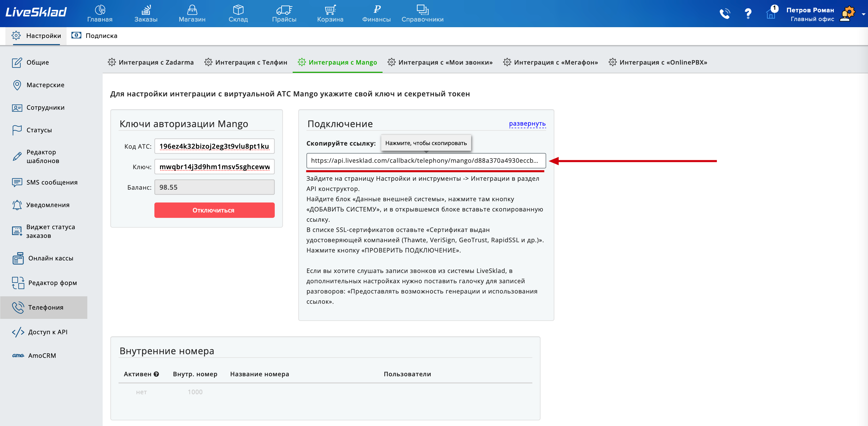
Task: Open Редактор шаблонов section
Action: [x=36, y=157]
